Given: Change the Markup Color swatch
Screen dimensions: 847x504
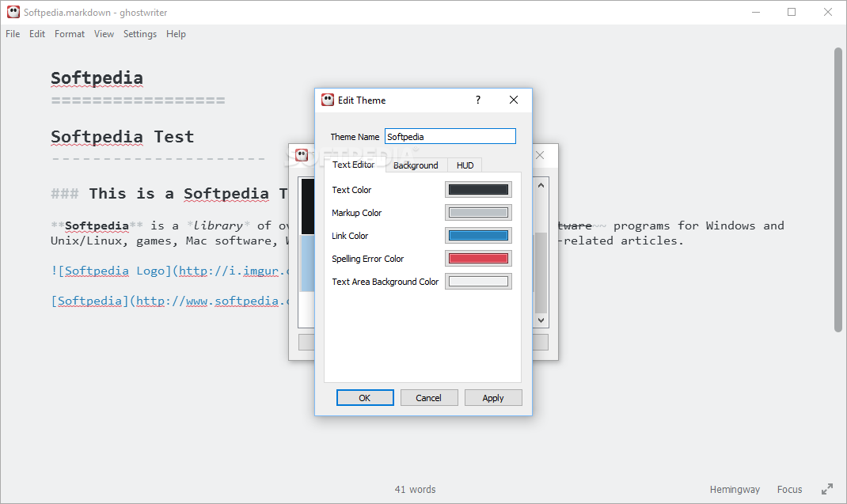Looking at the screenshot, I should click(478, 213).
